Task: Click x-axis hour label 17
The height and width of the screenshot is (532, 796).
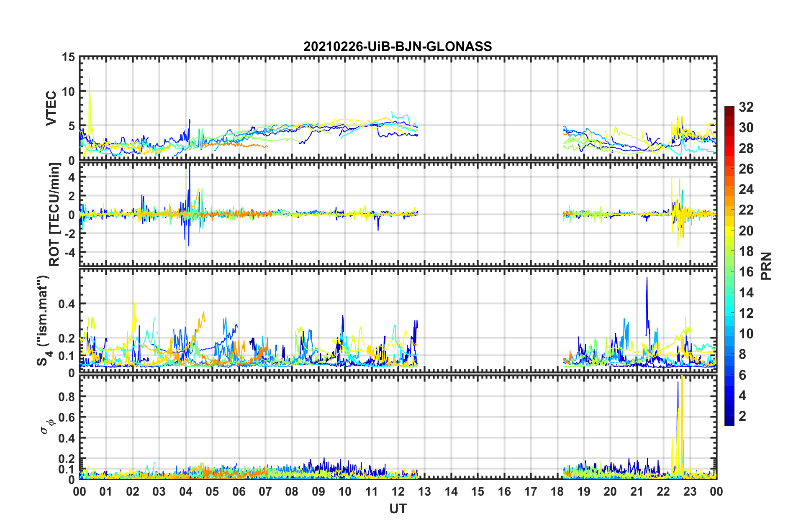Action: click(x=531, y=492)
